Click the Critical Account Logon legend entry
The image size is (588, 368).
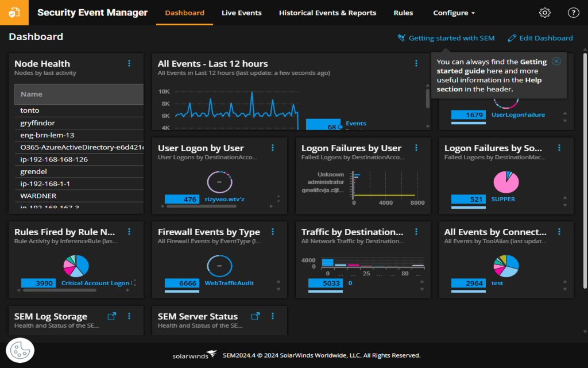point(96,283)
